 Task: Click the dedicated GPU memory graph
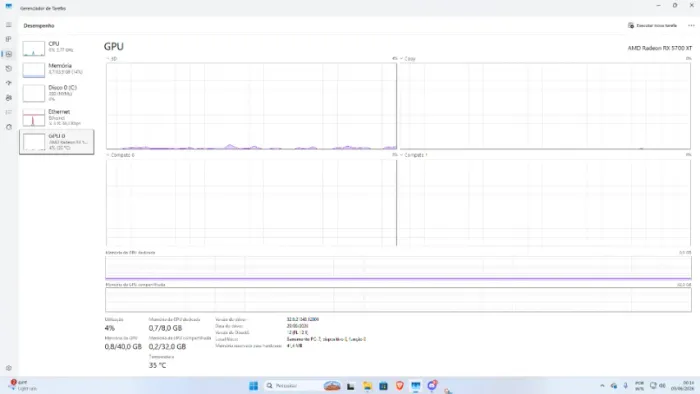pos(398,268)
